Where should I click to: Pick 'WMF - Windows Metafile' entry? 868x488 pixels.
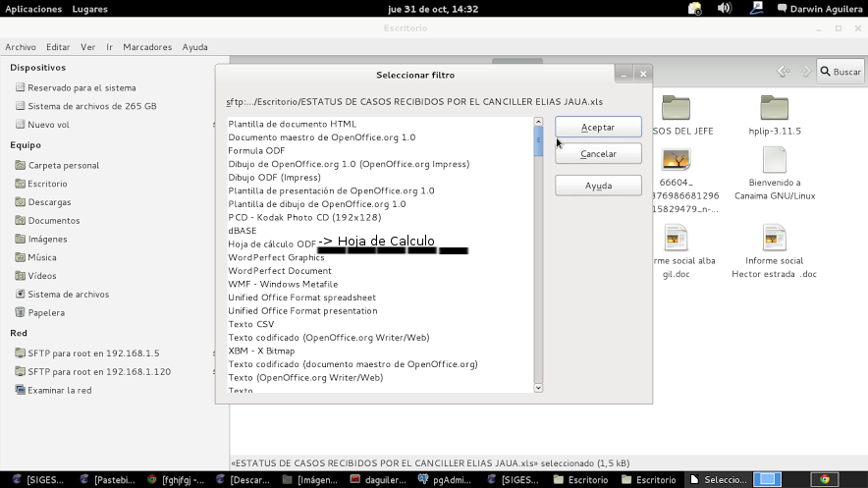pos(283,284)
